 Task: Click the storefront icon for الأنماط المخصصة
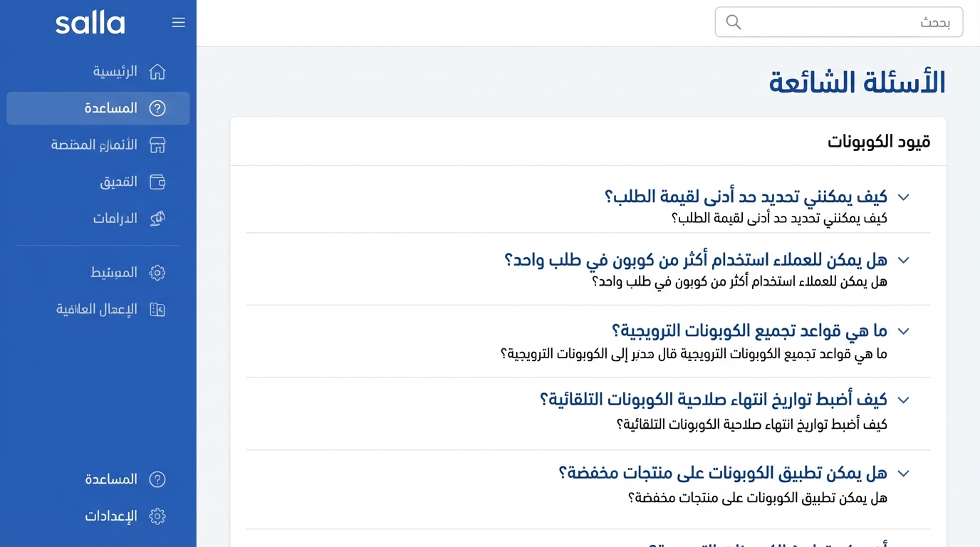tap(157, 145)
